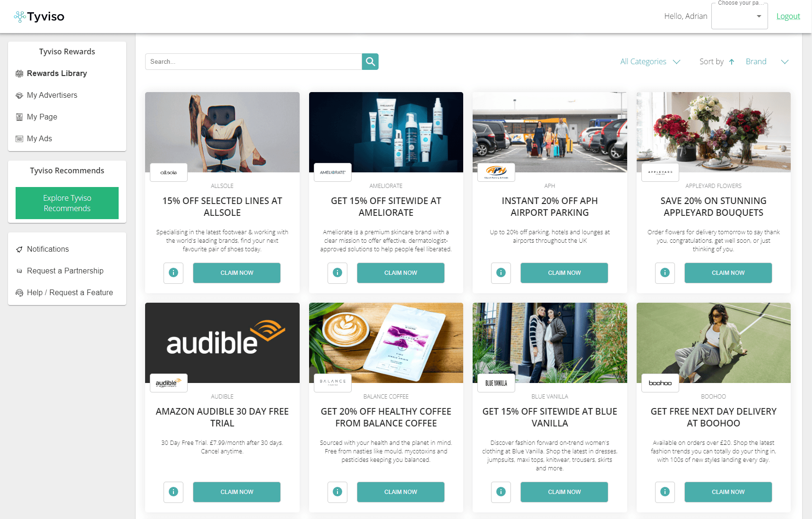Click the Boohoo tennis court image

click(x=714, y=343)
